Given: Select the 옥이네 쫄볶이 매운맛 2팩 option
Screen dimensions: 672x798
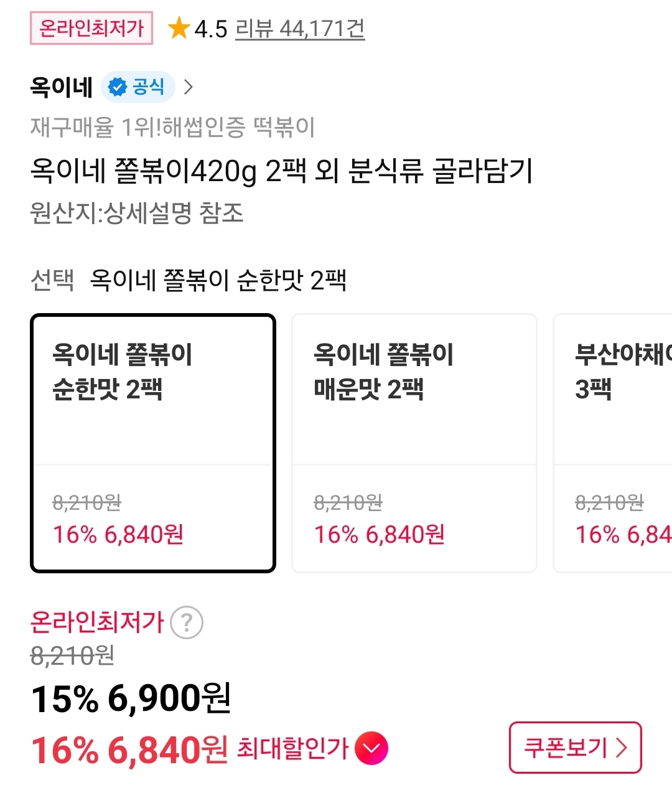Looking at the screenshot, I should click(414, 443).
